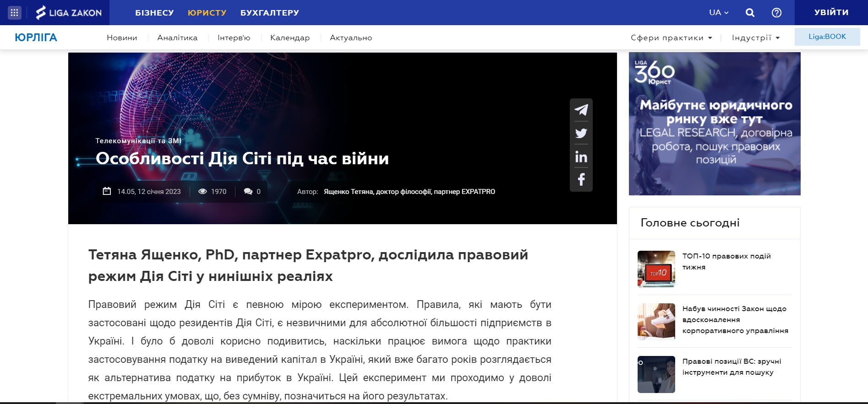The height and width of the screenshot is (404, 868).
Task: Share article via Facebook icon
Action: pos(581,179)
